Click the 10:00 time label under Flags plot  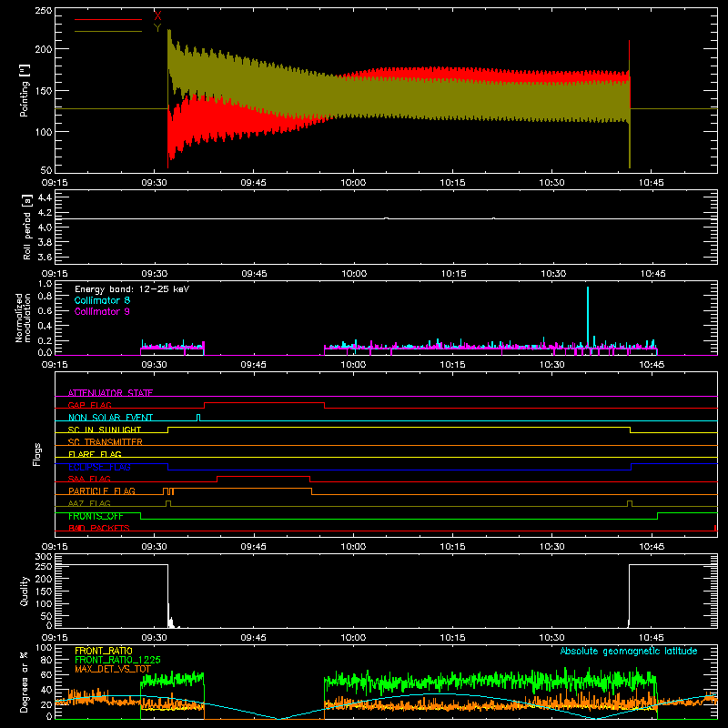[353, 547]
